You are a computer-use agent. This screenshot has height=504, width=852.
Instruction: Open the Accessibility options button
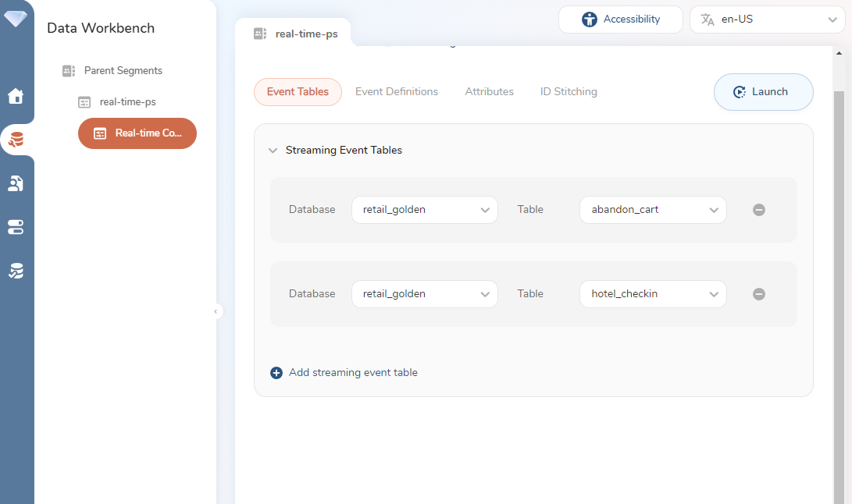click(621, 20)
